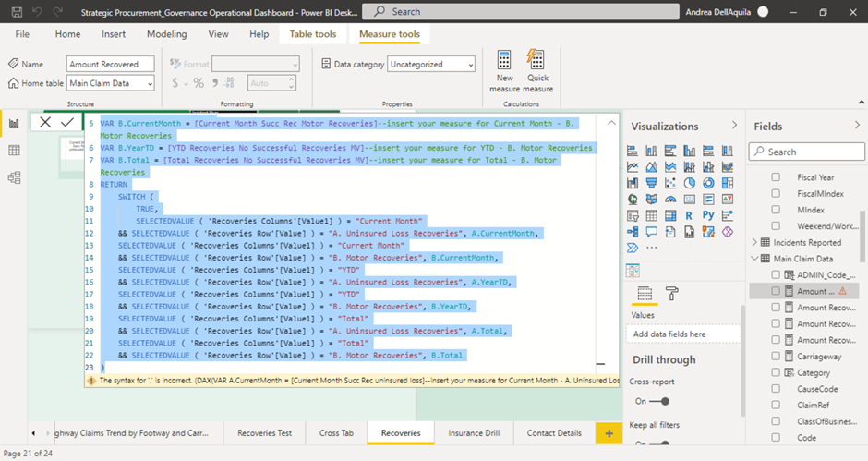The width and height of the screenshot is (868, 461).
Task: Collapse the Main Claim Data table
Action: click(x=754, y=258)
